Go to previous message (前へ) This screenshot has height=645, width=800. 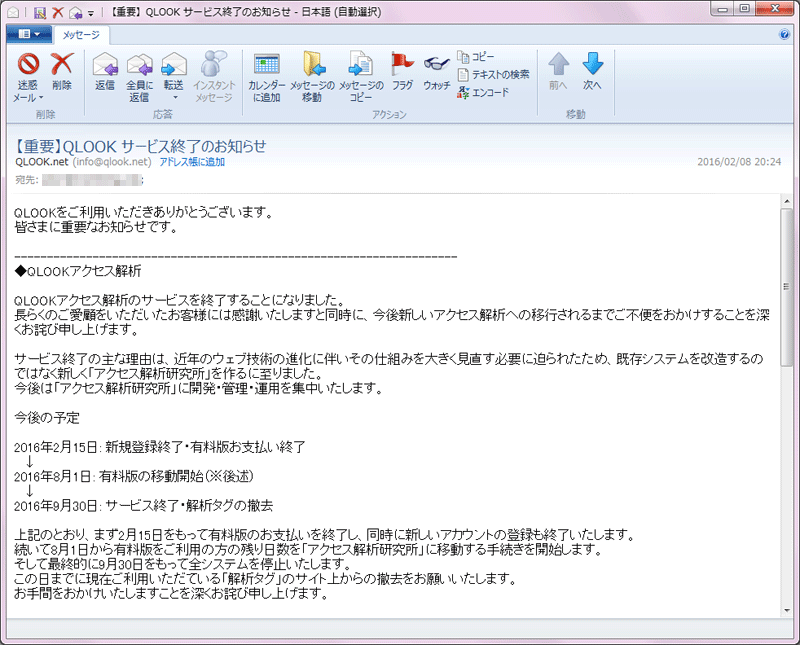[558, 71]
